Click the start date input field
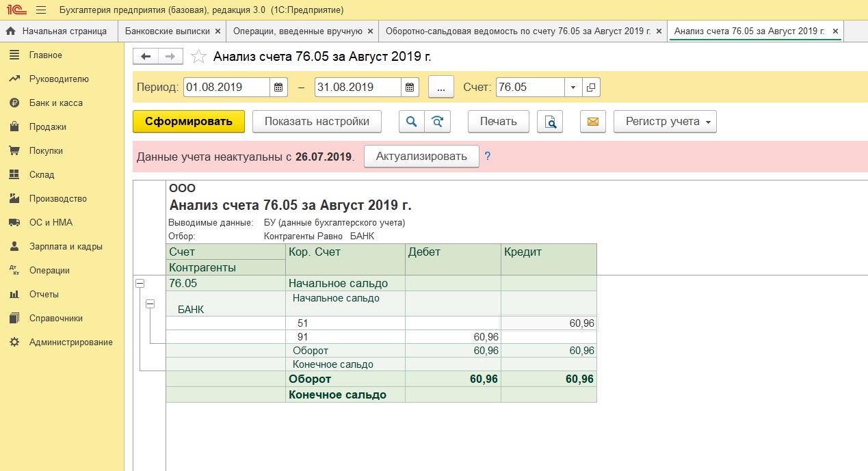This screenshot has width=868, height=471. (226, 88)
